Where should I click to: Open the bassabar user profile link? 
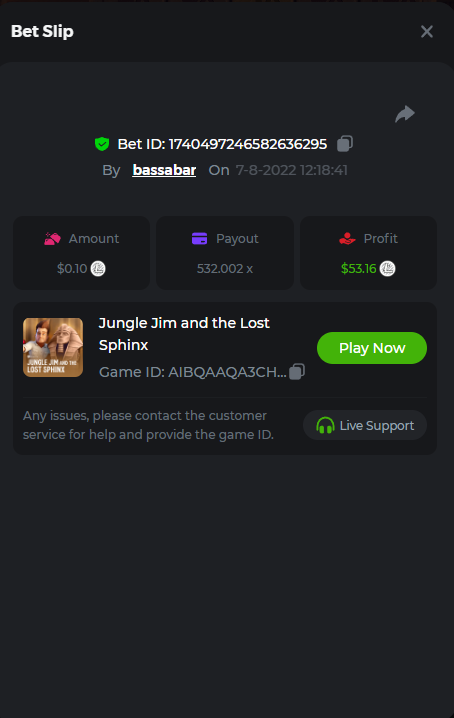tap(164, 170)
